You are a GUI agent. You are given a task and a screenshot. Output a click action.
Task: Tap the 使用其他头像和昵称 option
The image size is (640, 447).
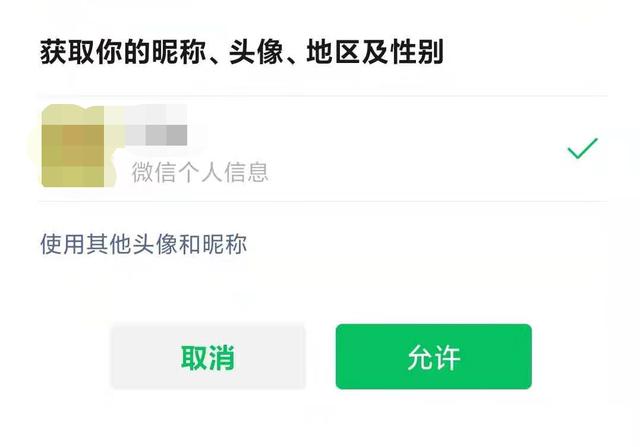pos(143,244)
